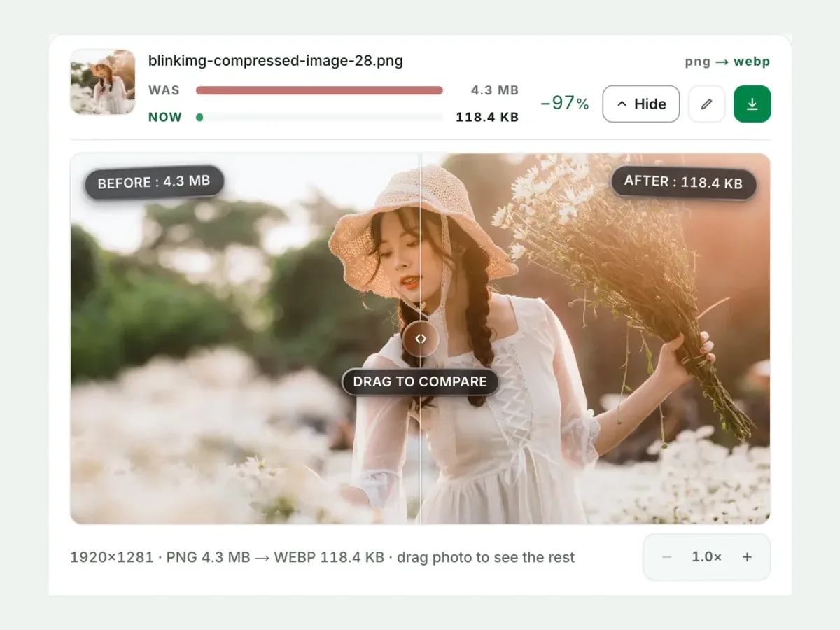Screen dimensions: 840x630
Task: Click the 118.4 KB size in the NOW row
Action: pos(487,118)
